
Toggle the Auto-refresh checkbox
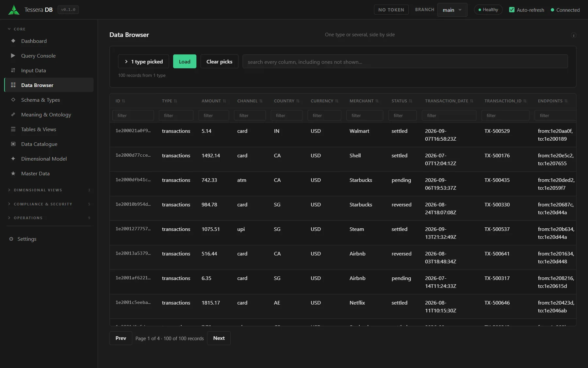tap(512, 10)
